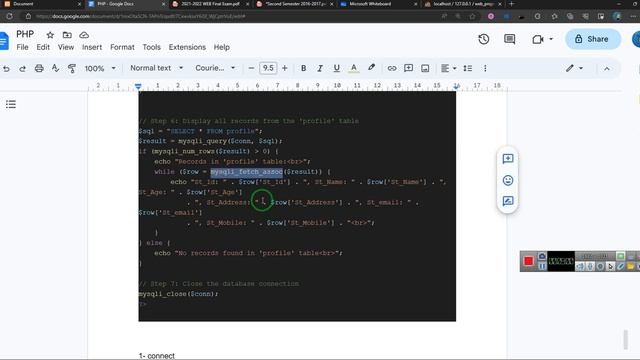
Task: Switch to the 2021-2022 WEB Final Exam tab
Action: tap(211, 4)
